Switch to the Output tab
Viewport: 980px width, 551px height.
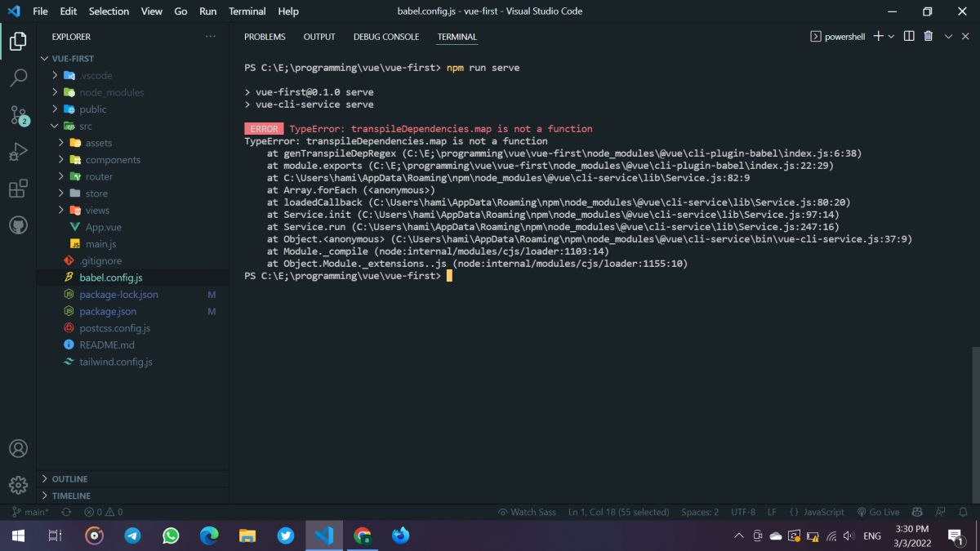(x=319, y=37)
